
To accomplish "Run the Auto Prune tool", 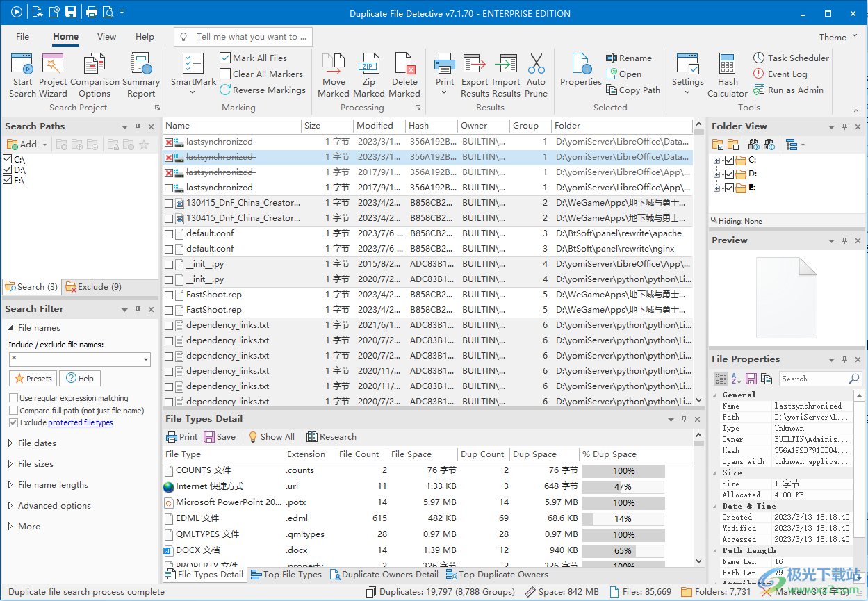I will 536,75.
